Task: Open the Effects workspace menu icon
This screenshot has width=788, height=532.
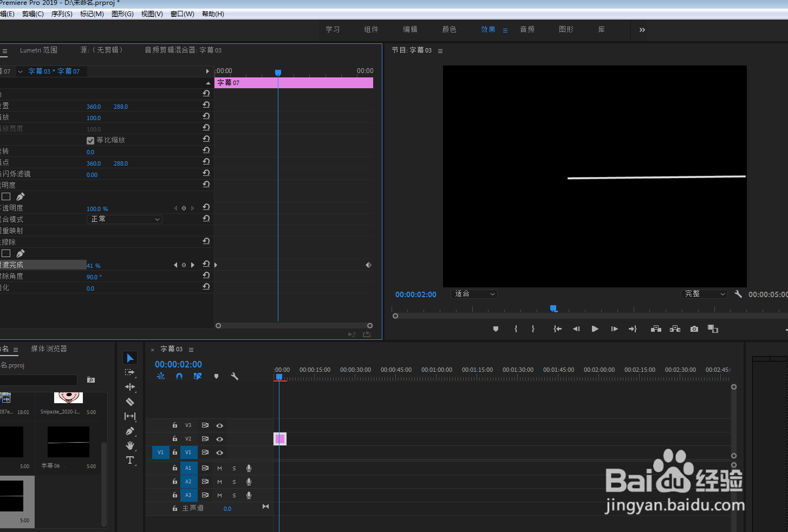Action: 505,30
